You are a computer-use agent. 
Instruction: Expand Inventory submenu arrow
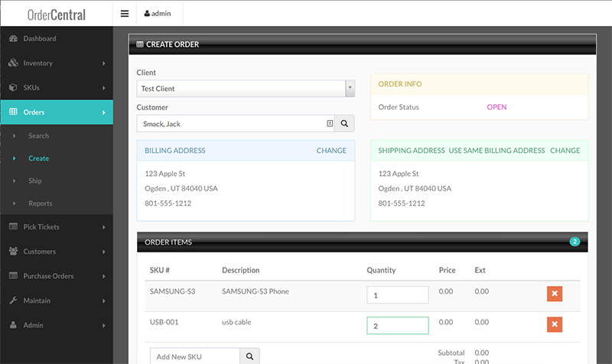(x=104, y=63)
